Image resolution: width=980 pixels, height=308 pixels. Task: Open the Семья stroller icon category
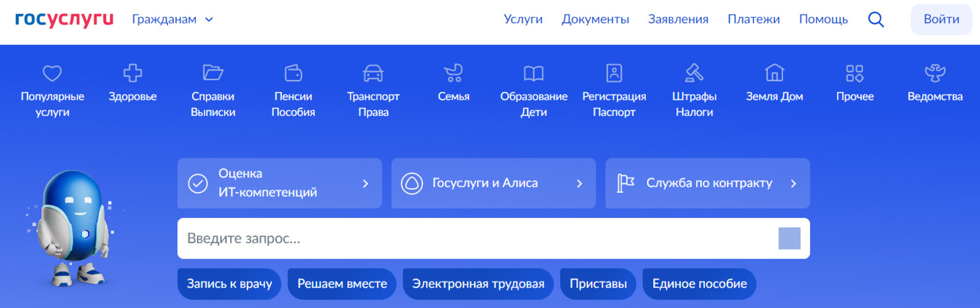click(x=454, y=83)
